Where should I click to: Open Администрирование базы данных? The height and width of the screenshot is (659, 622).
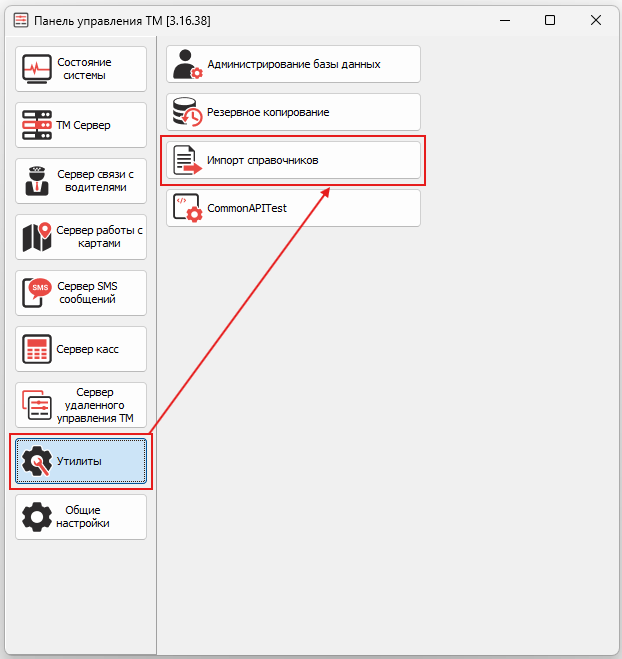pyautogui.click(x=293, y=64)
